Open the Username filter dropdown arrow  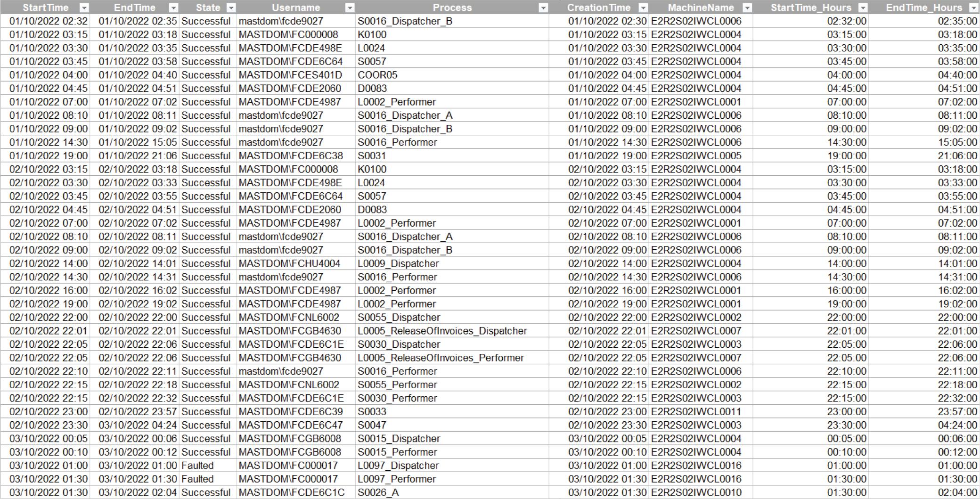tap(350, 8)
